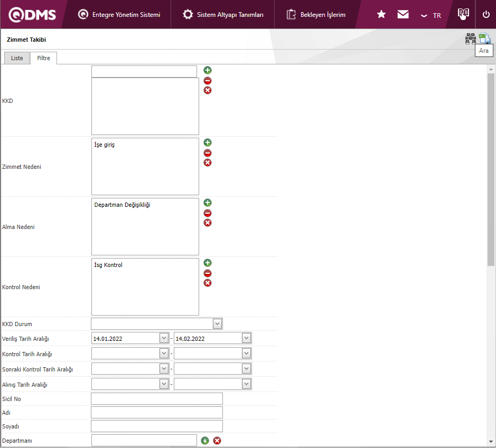Click the help book icon
Viewport: 496px width, 448px height.
[x=463, y=14]
